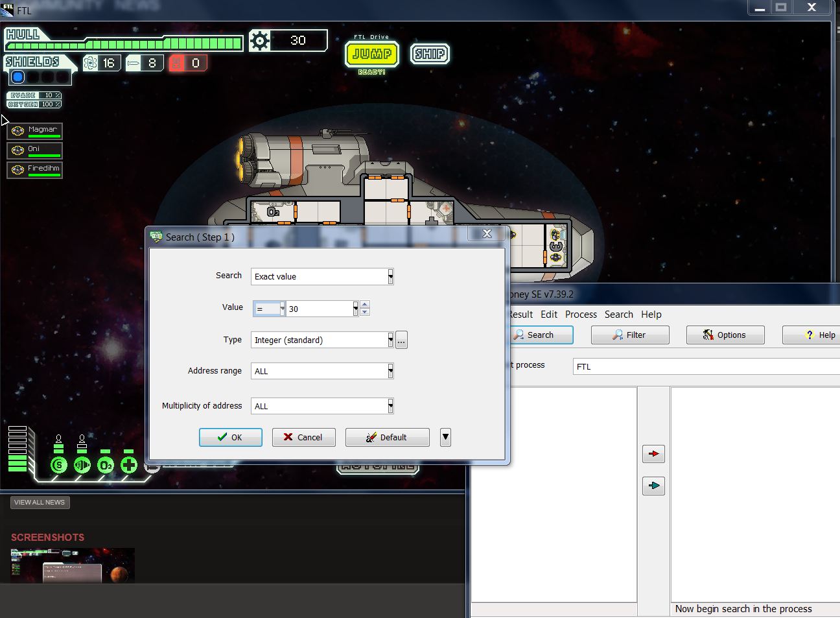Click the blue shield bubble indicator
The width and height of the screenshot is (840, 618).
[18, 77]
